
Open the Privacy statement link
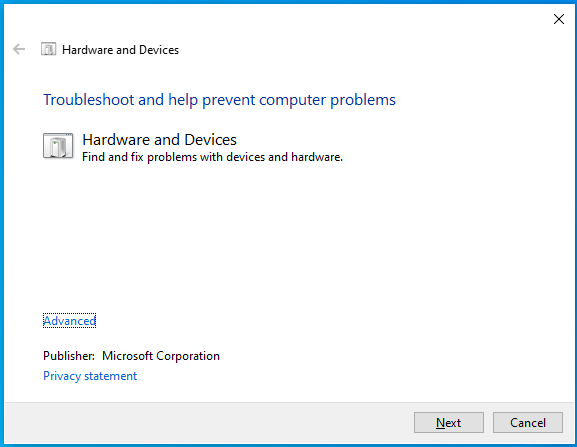tap(90, 376)
